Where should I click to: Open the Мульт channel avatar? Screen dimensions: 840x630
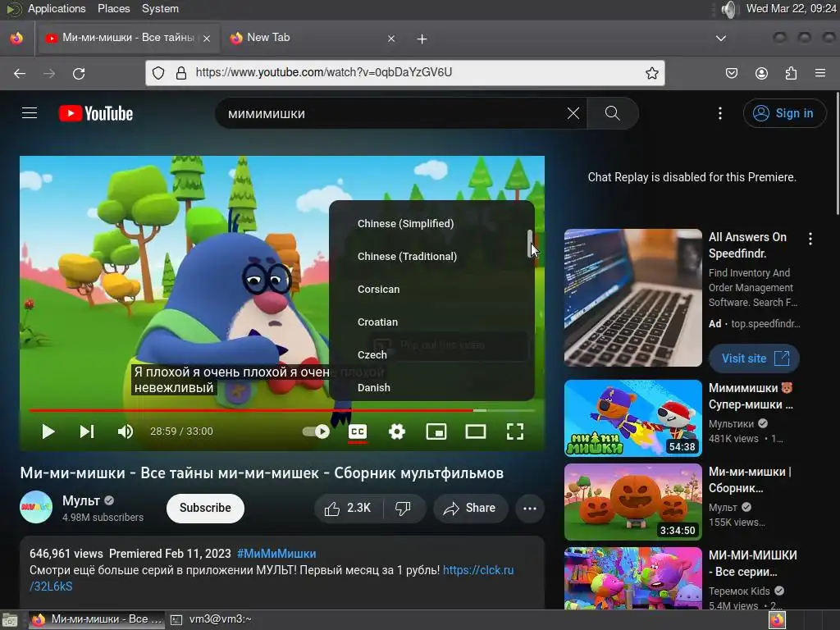(36, 507)
